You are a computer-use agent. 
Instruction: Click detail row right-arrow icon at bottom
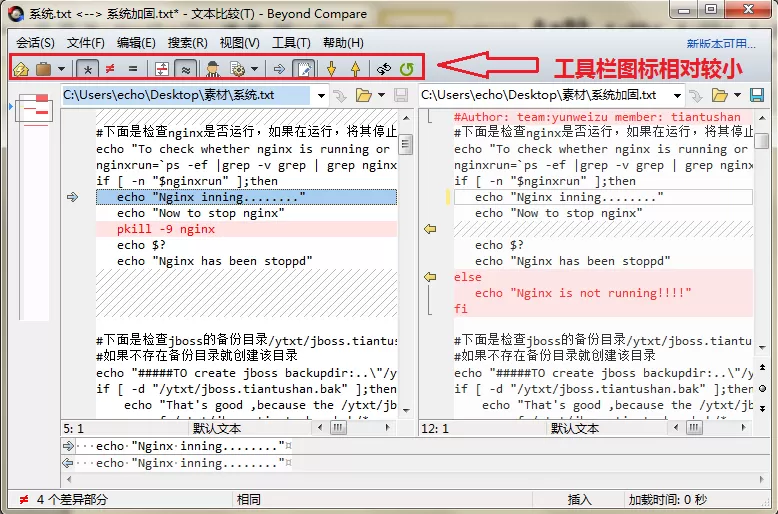point(68,446)
